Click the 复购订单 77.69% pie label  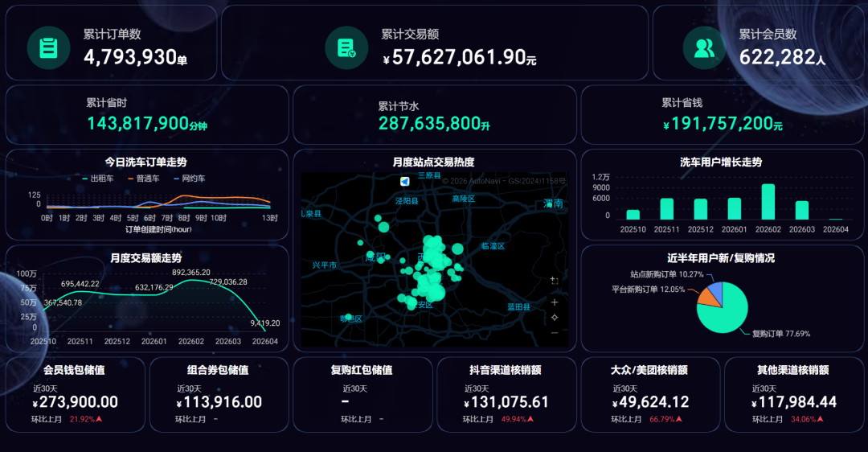pos(781,334)
